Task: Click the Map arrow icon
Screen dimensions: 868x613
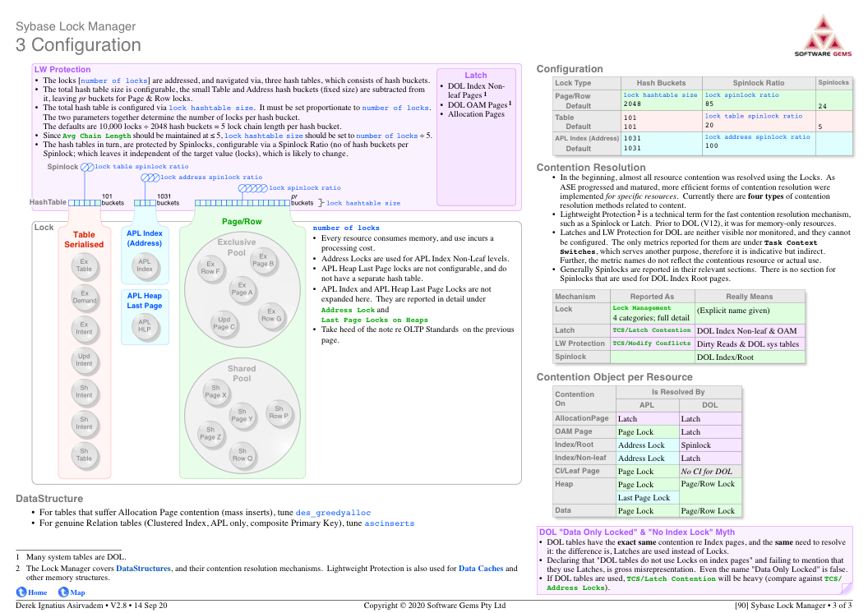Action: (x=63, y=592)
